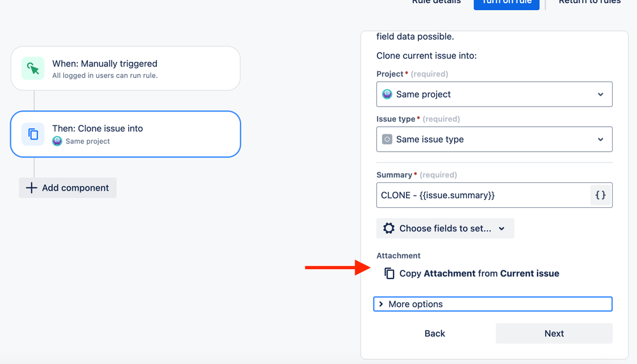
Task: Click Return to rules link
Action: click(589, 2)
